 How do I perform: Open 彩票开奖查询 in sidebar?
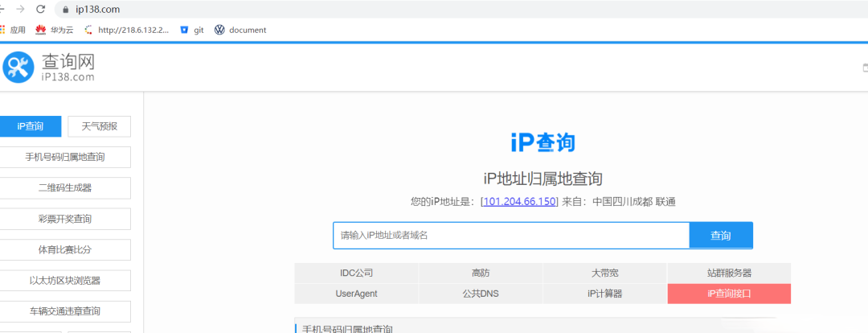click(65, 219)
